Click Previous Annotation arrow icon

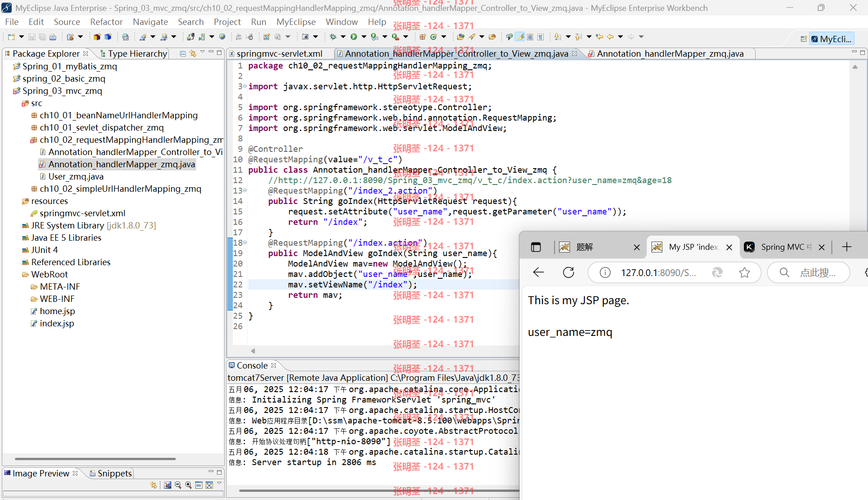point(579,37)
